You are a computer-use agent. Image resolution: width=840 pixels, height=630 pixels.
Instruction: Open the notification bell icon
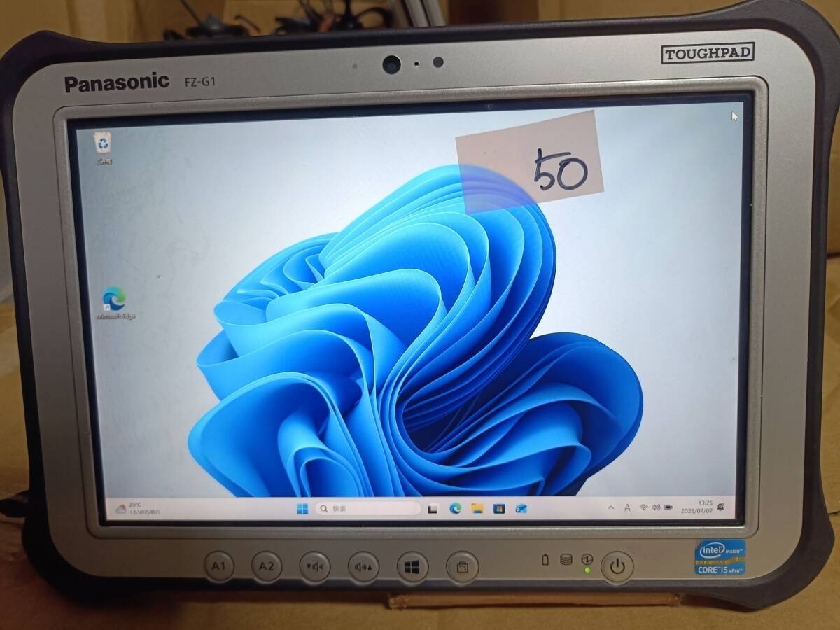point(721,506)
